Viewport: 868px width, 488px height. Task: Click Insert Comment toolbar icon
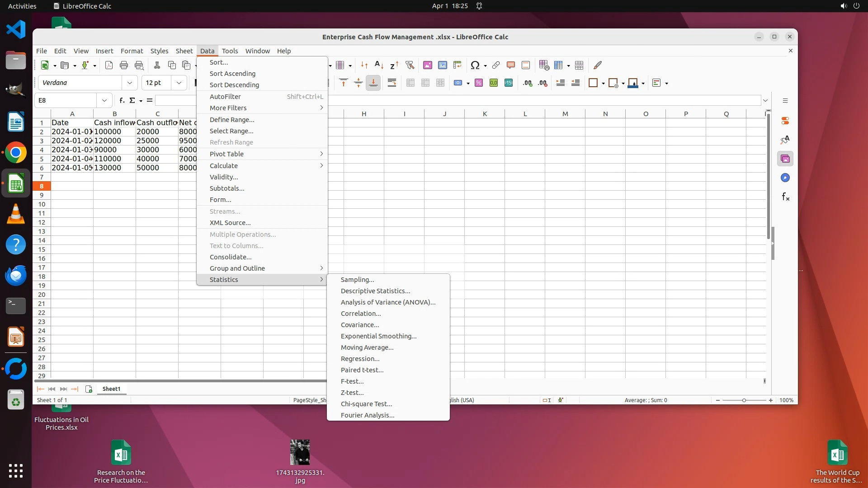[x=511, y=65]
